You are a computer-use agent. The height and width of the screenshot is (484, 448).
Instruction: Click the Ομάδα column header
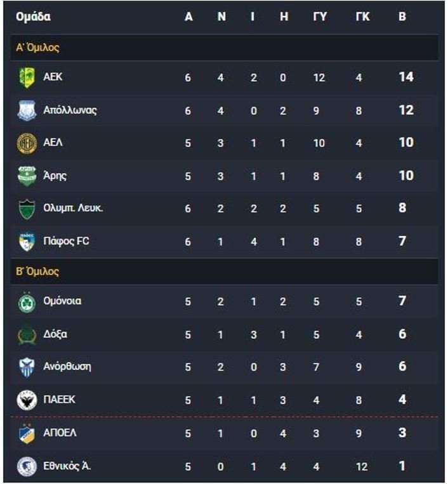pyautogui.click(x=34, y=16)
